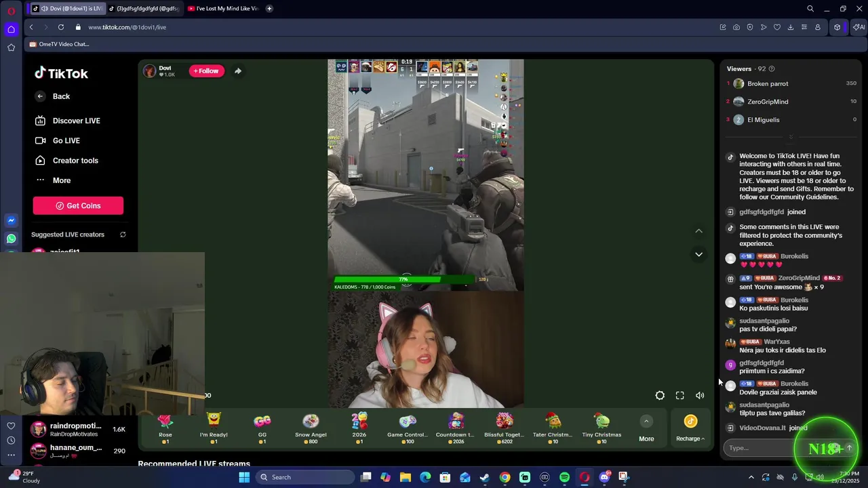The height and width of the screenshot is (488, 868).
Task: Open suggested creator hanane_oum_ stream
Action: (x=78, y=451)
